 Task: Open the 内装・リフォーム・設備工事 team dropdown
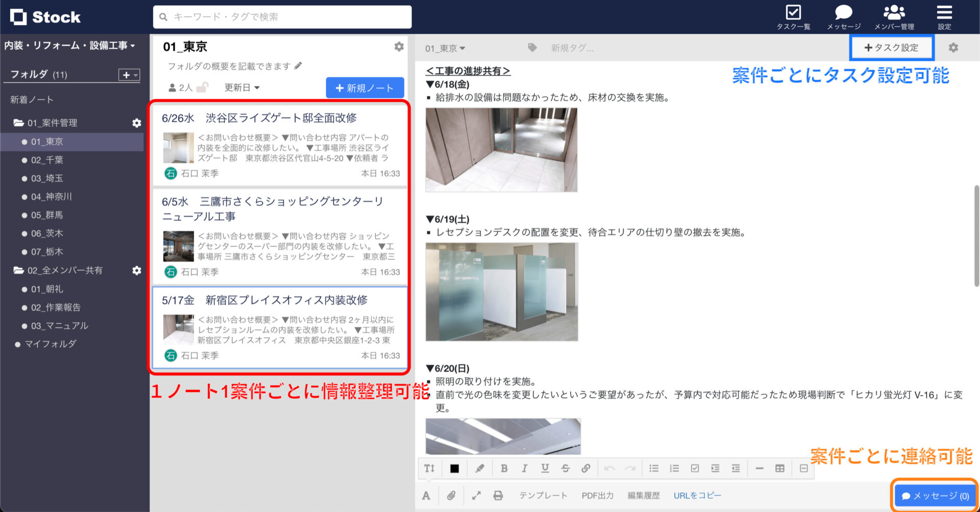70,45
